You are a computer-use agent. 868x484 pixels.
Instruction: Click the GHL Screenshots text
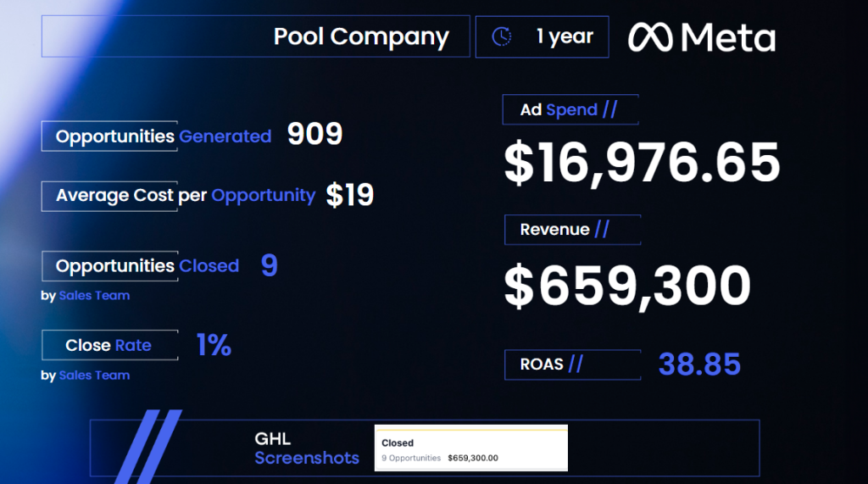pos(307,448)
